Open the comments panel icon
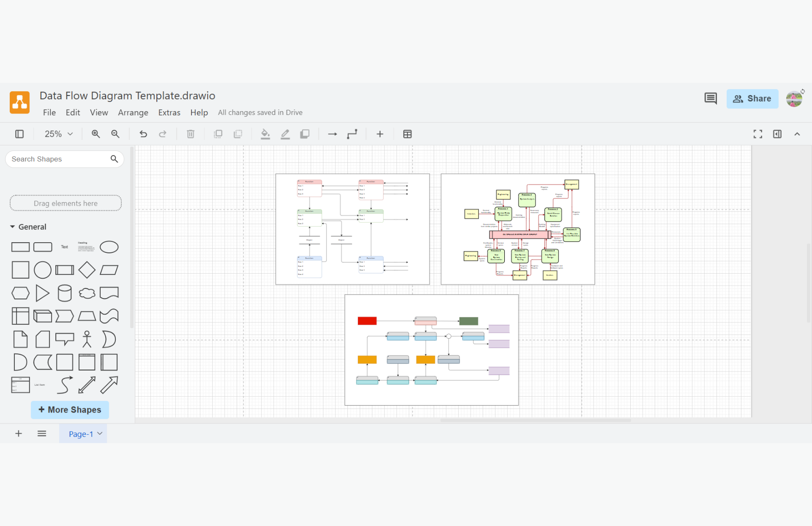 tap(710, 98)
